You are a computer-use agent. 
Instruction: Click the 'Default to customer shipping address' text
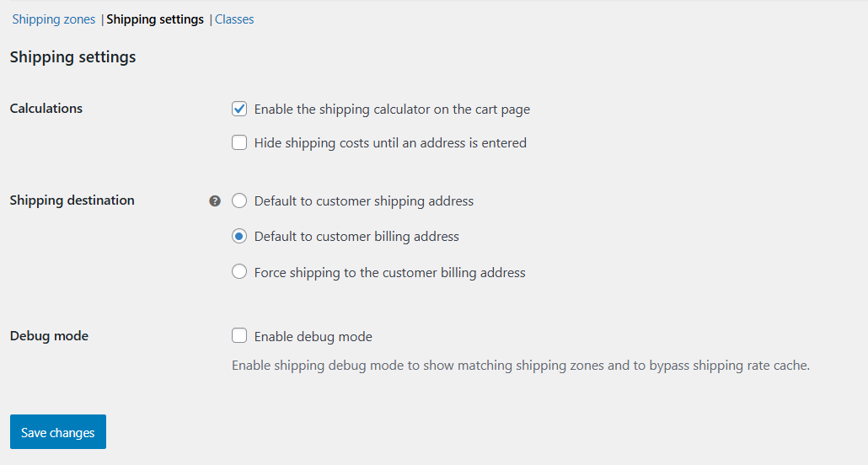364,201
